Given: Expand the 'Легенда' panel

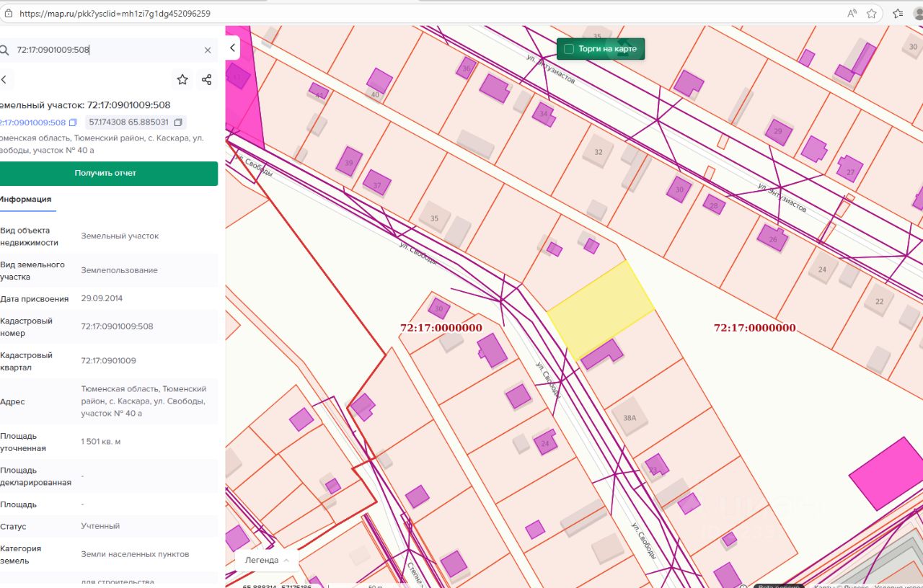Looking at the screenshot, I should tap(266, 560).
